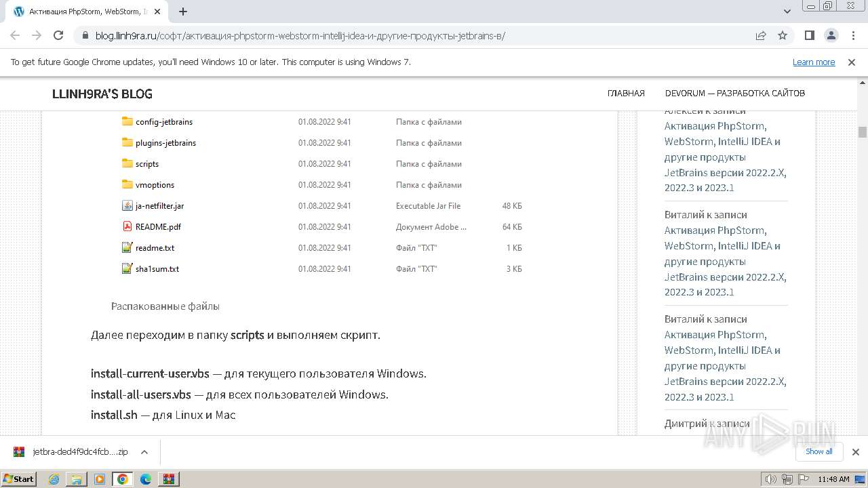Image resolution: width=868 pixels, height=488 pixels.
Task: Open the article link under Алексей к записи
Action: [725, 157]
